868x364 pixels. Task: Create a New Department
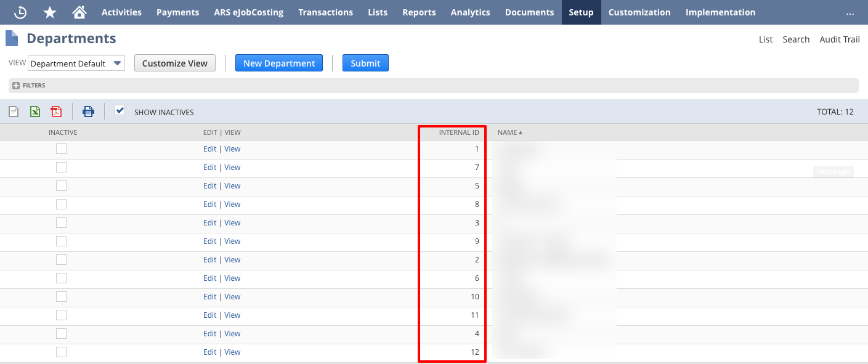[x=278, y=62]
